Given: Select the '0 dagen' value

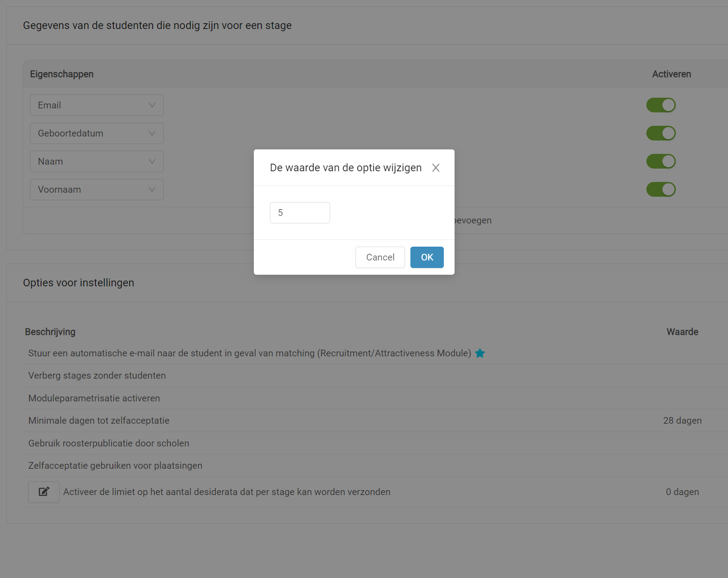Looking at the screenshot, I should point(682,492).
